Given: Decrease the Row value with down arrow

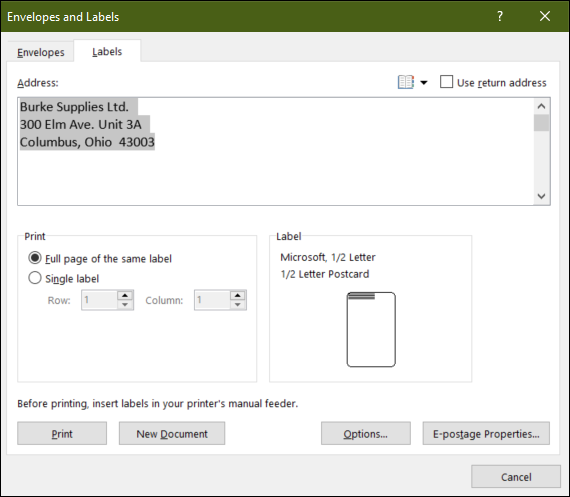Looking at the screenshot, I should pyautogui.click(x=125, y=305).
